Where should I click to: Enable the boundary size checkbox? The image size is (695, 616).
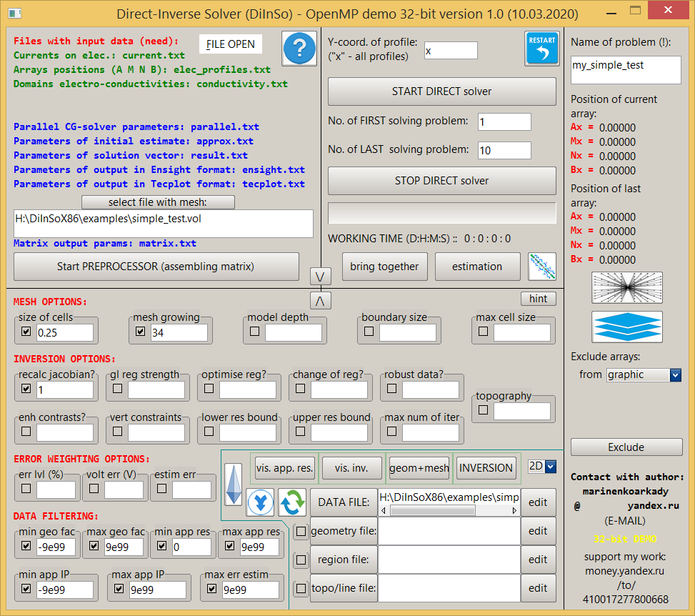(369, 332)
